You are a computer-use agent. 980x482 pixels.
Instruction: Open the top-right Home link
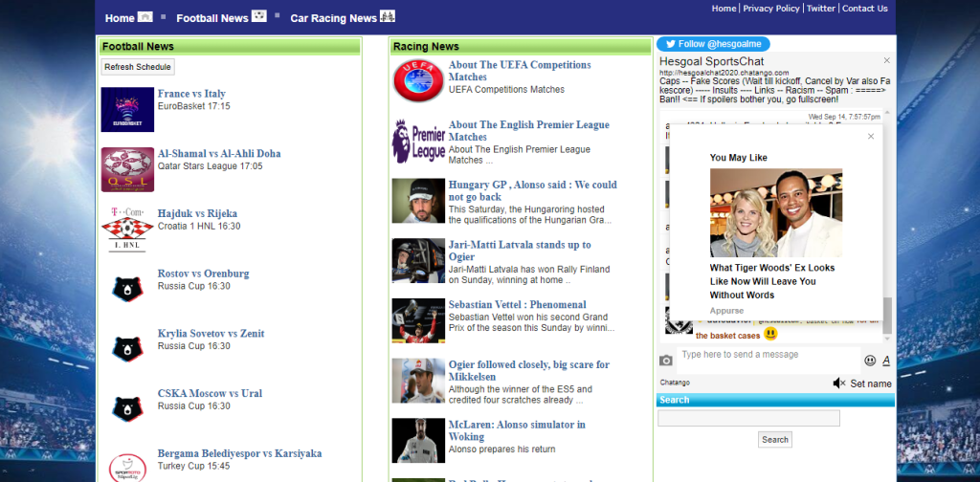724,8
